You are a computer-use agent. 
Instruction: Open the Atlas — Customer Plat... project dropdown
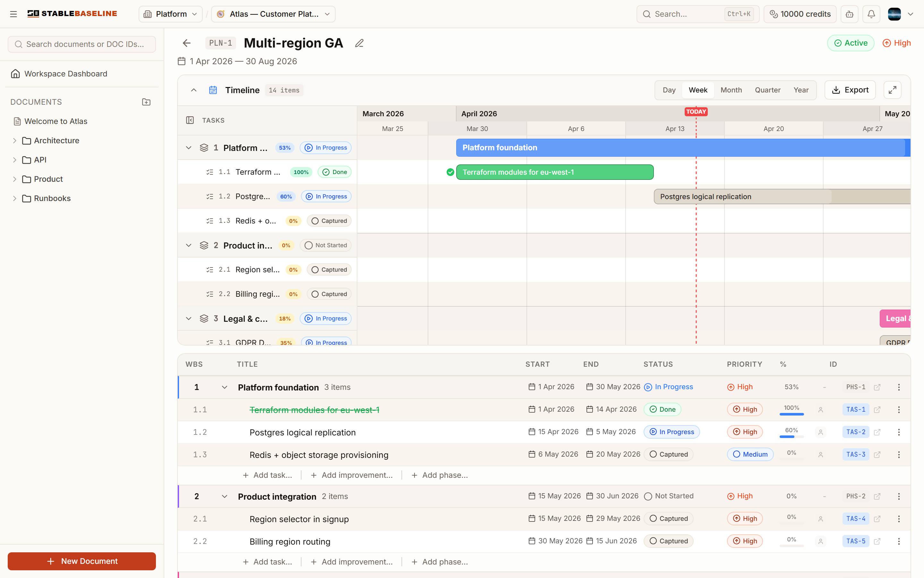coord(273,14)
